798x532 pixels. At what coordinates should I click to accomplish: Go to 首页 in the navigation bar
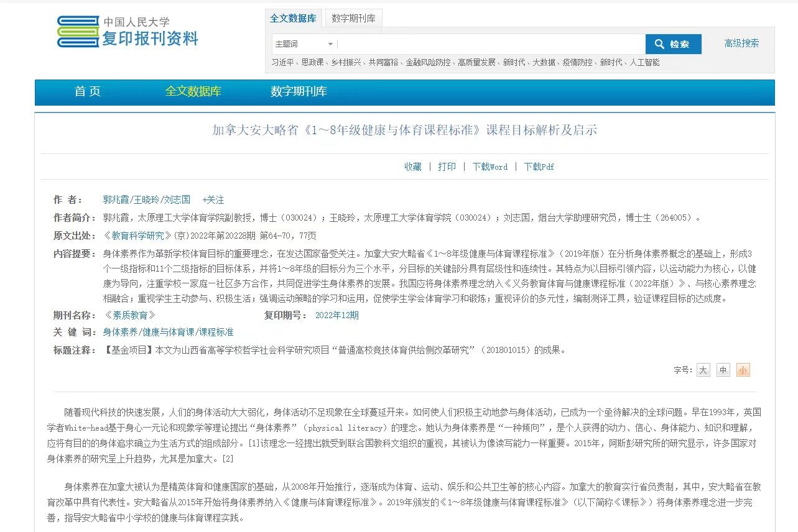87,91
